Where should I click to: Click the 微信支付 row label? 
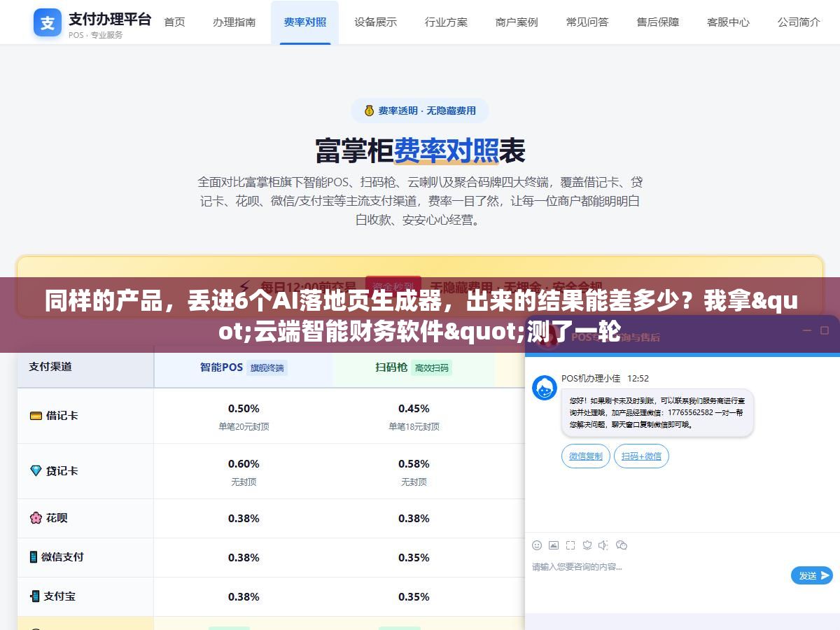pos(62,557)
